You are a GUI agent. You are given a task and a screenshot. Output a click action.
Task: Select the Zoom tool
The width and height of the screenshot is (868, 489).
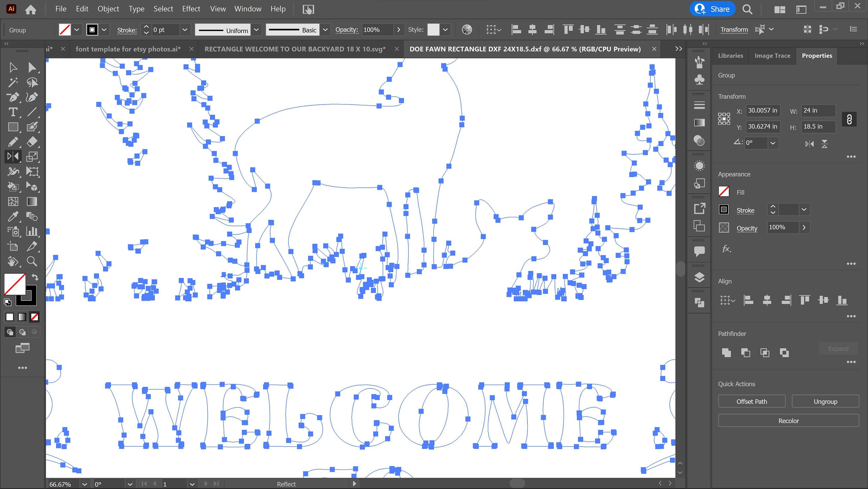(32, 261)
